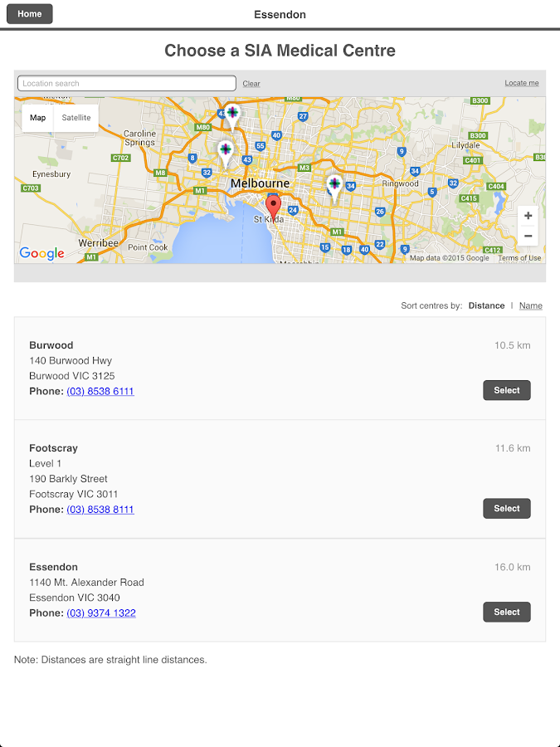This screenshot has height=747, width=560.
Task: Select the Burwood medical centre
Action: click(507, 390)
